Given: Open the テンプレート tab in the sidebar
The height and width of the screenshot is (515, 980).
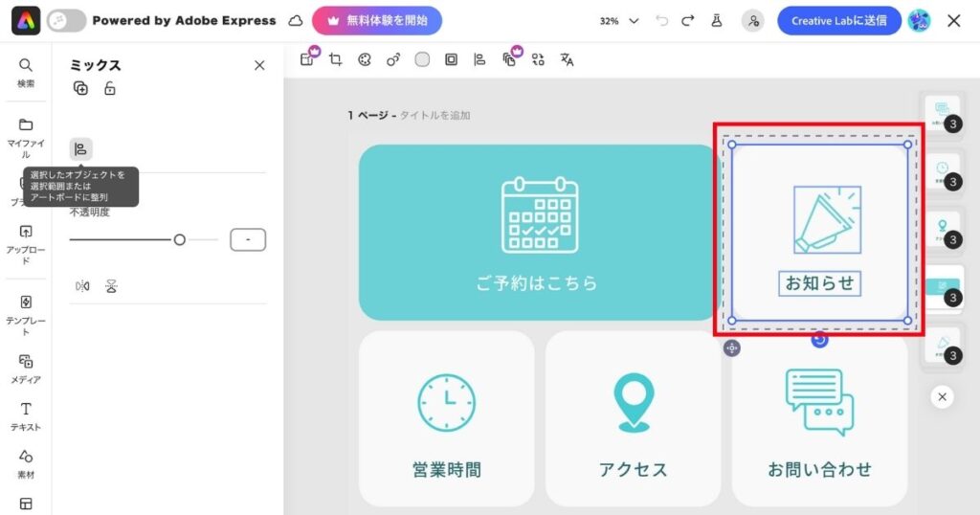Looking at the screenshot, I should click(26, 313).
